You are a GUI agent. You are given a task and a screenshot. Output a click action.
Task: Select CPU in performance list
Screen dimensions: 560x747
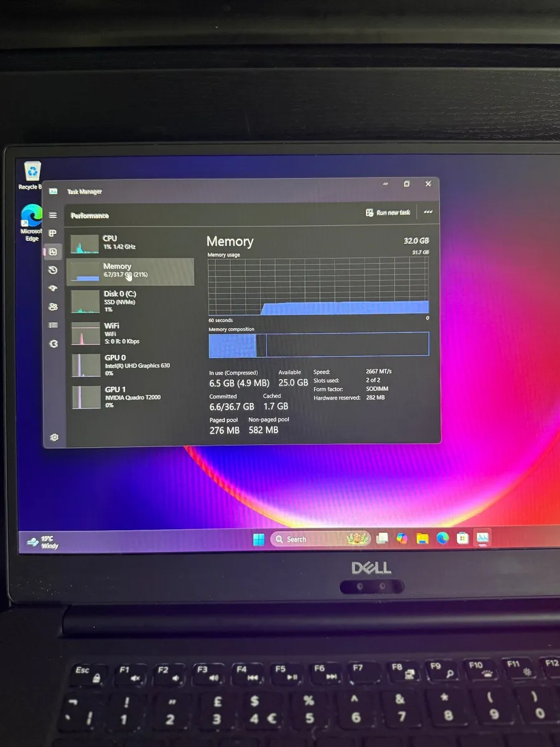130,243
